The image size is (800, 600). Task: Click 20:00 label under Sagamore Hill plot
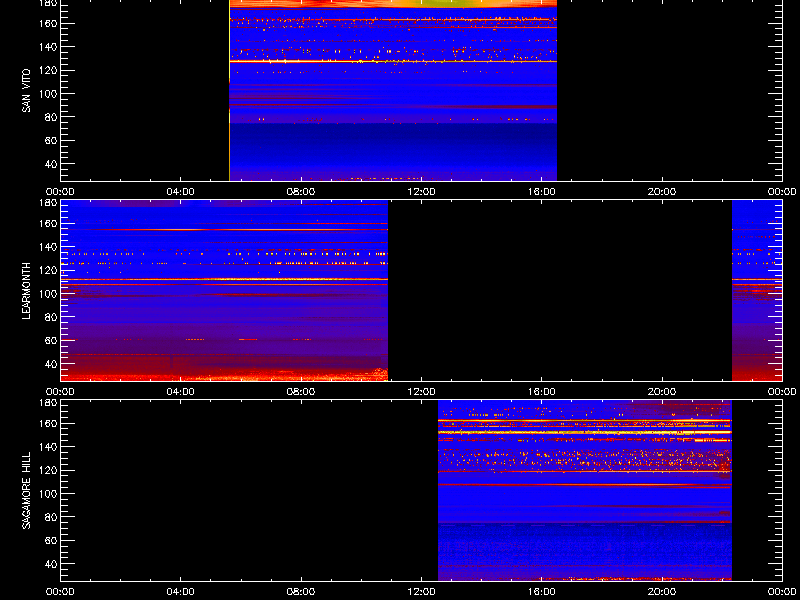(x=662, y=592)
